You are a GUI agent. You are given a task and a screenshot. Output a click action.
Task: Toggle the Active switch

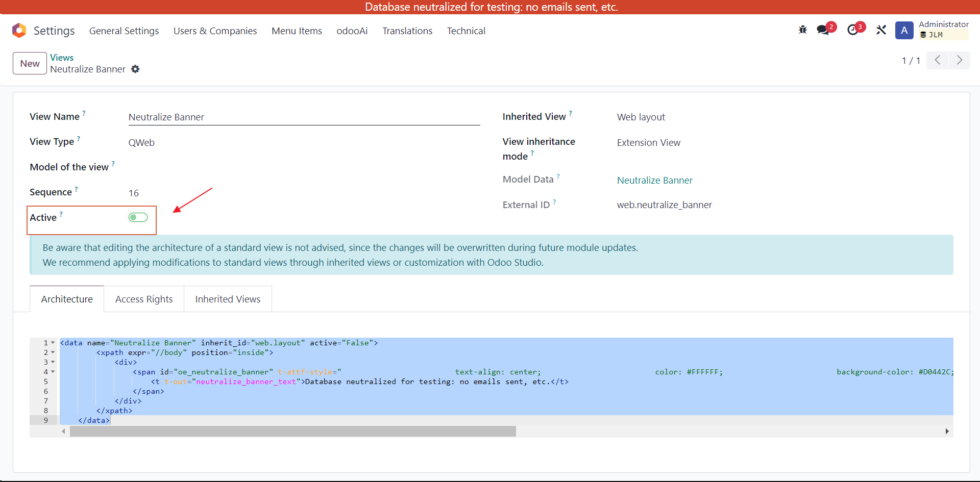138,218
